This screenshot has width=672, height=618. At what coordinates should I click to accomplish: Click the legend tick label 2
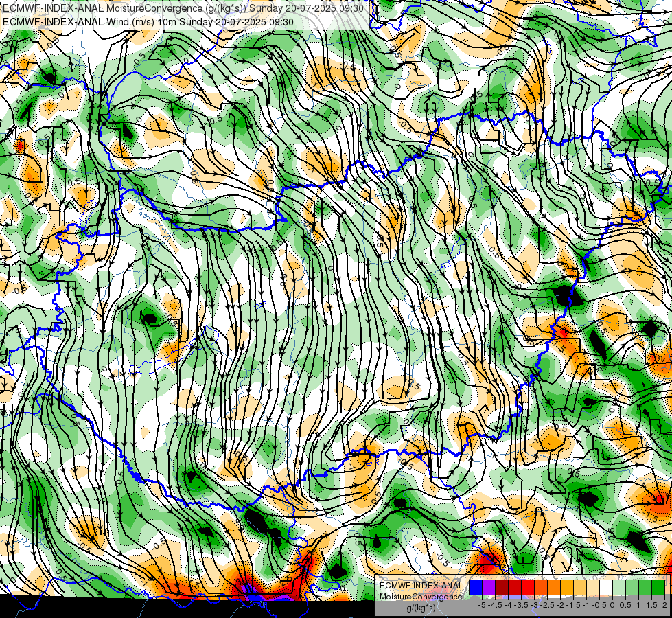pyautogui.click(x=665, y=605)
